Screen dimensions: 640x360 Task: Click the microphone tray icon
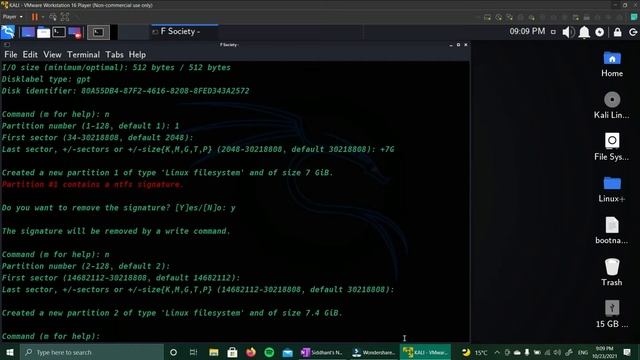(x=527, y=352)
